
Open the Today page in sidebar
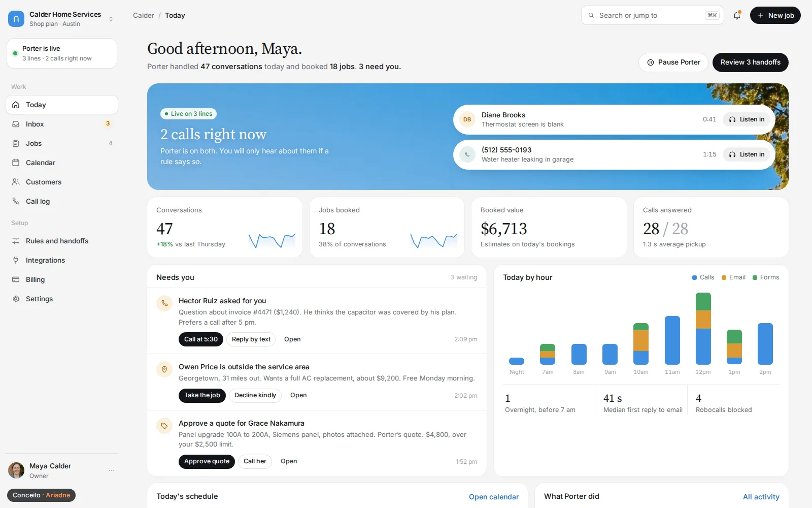[x=62, y=105]
